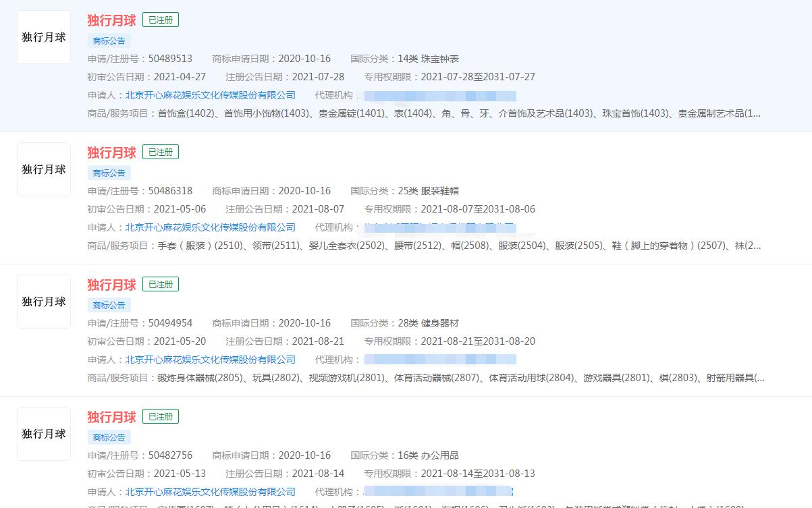
Task: Click the blurred agency name in 50482756 entry
Action: click(439, 492)
